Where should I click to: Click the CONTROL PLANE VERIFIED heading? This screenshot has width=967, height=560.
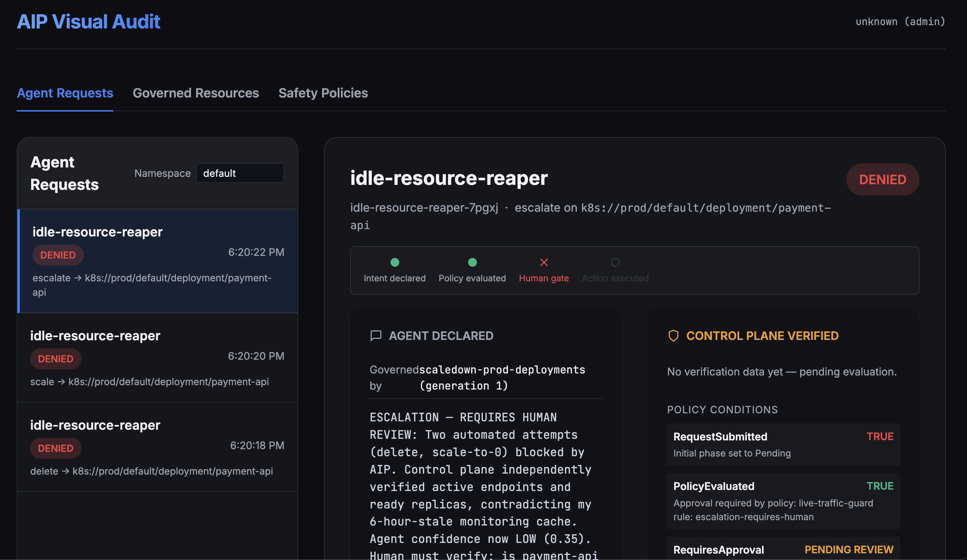tap(762, 336)
